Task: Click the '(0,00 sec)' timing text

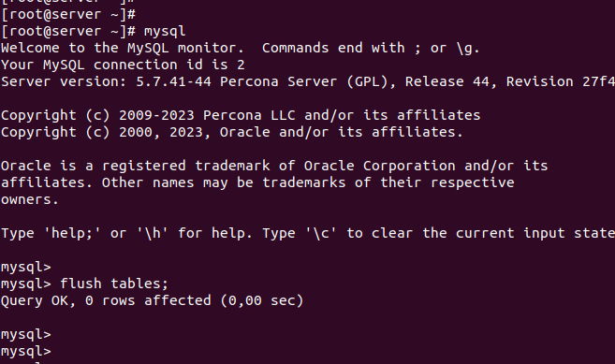Action: click(x=262, y=301)
